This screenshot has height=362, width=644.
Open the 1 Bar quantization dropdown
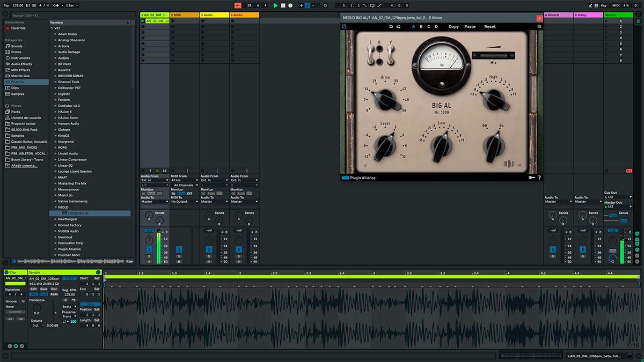[72, 5]
